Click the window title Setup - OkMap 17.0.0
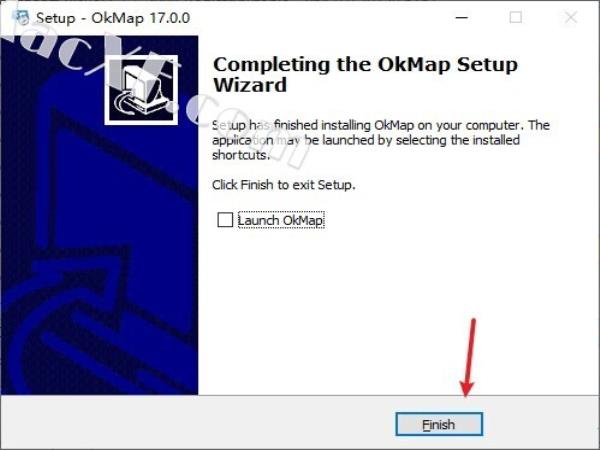This screenshot has width=600, height=450. pyautogui.click(x=113, y=18)
